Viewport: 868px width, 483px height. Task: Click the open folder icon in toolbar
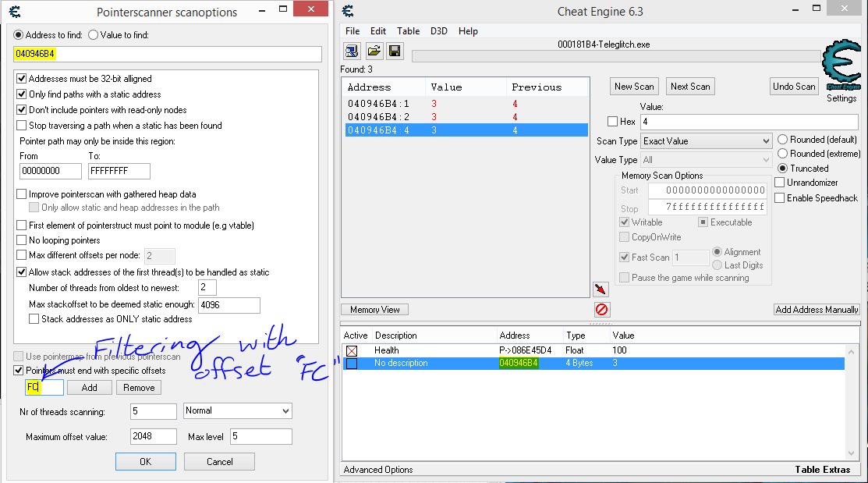(x=374, y=51)
